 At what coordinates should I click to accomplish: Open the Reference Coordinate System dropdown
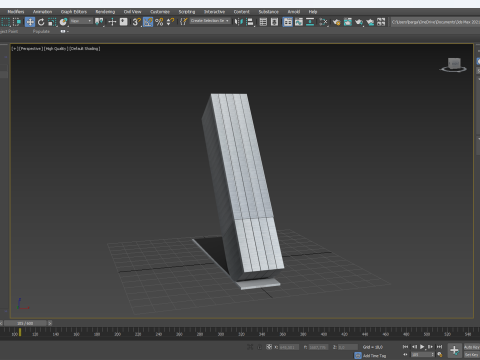[x=81, y=21]
